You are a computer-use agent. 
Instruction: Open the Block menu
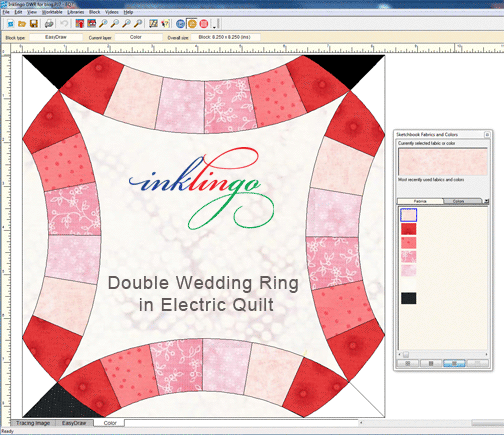tap(95, 12)
